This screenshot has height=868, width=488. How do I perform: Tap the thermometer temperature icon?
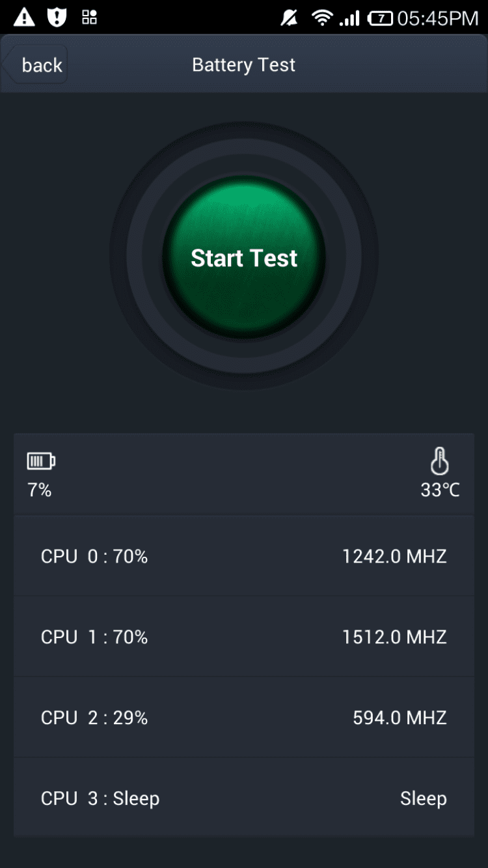pyautogui.click(x=440, y=461)
